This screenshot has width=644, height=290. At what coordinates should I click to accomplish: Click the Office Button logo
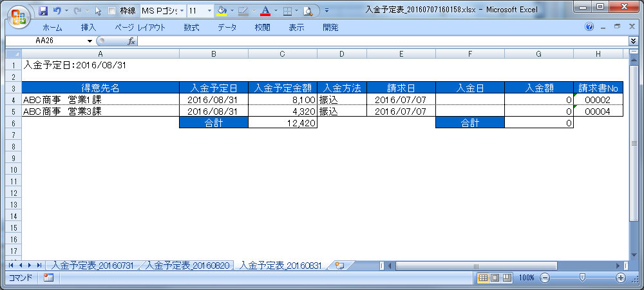tap(17, 16)
